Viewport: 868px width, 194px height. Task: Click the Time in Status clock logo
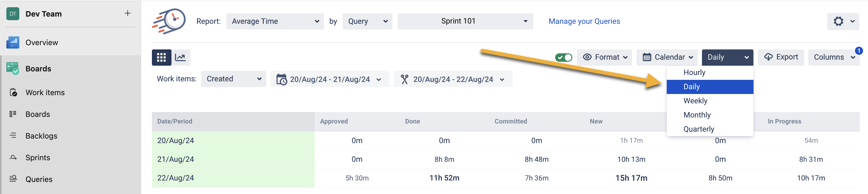169,21
